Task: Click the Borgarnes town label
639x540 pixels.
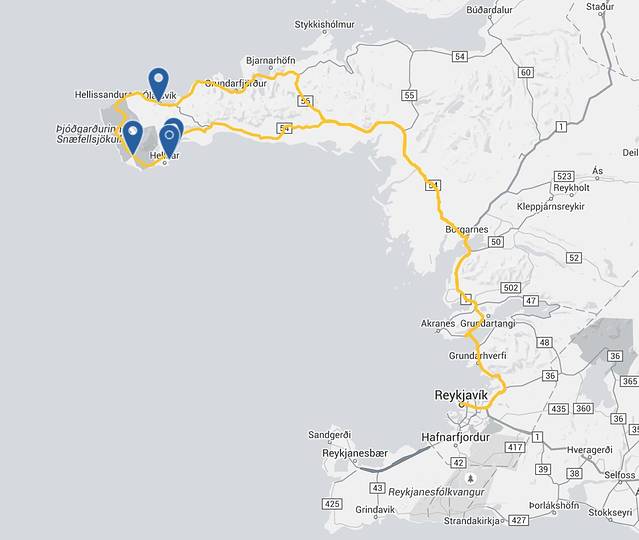Action: coord(467,229)
